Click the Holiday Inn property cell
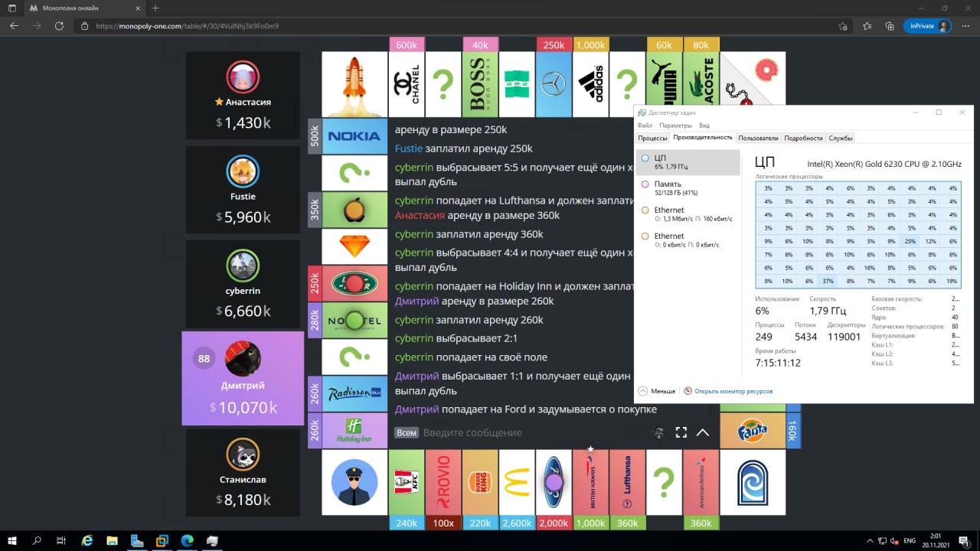Screen dimensions: 980x551 (x=354, y=430)
